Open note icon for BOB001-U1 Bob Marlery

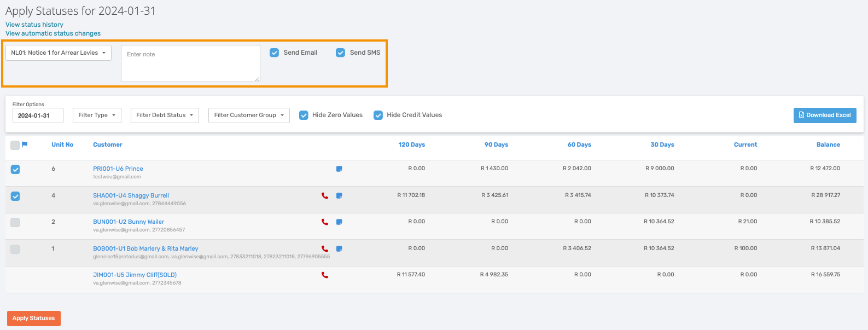pyautogui.click(x=339, y=248)
